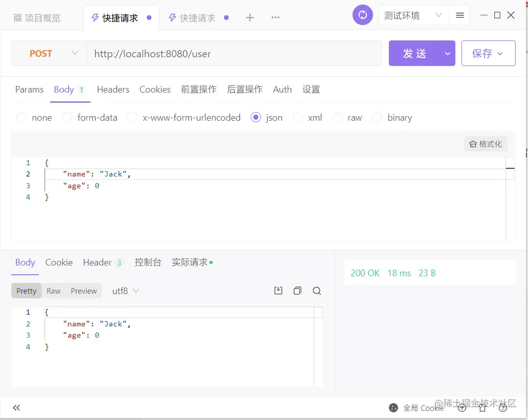Open the 后置操作 post-operation tab

(245, 90)
